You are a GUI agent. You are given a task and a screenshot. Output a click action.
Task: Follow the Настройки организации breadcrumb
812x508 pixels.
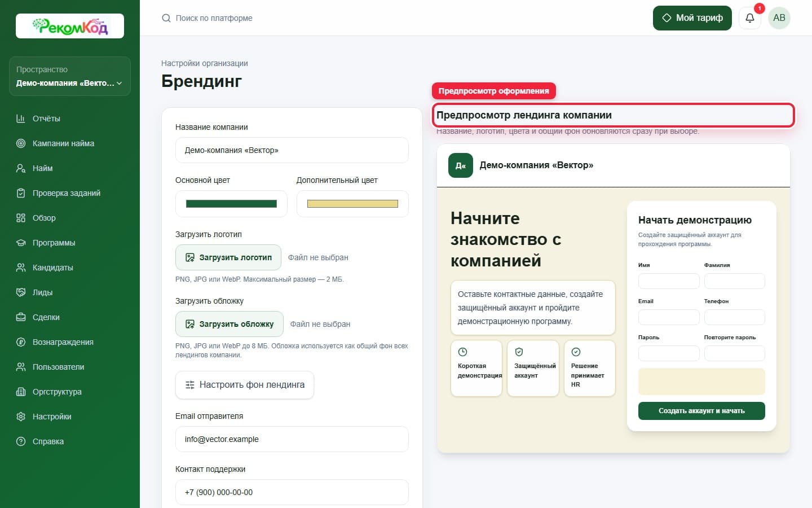tap(205, 63)
